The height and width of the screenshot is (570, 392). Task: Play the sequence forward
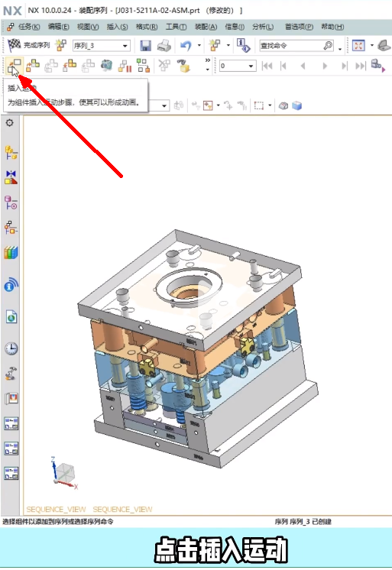[x=325, y=66]
